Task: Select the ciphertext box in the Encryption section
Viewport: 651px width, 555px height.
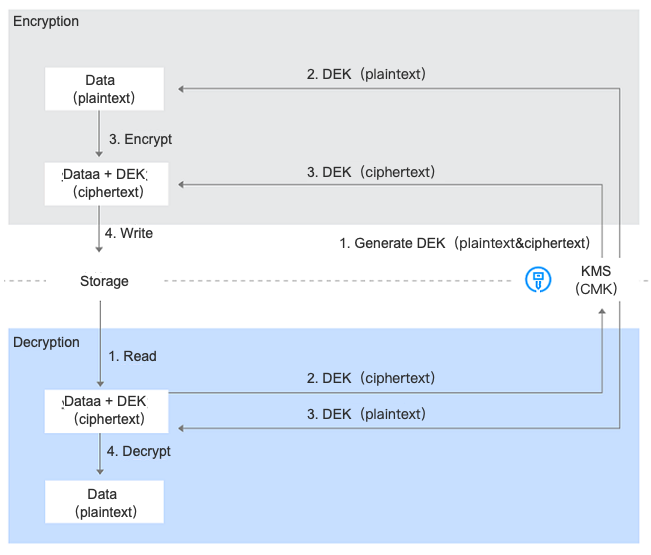Action: (104, 183)
